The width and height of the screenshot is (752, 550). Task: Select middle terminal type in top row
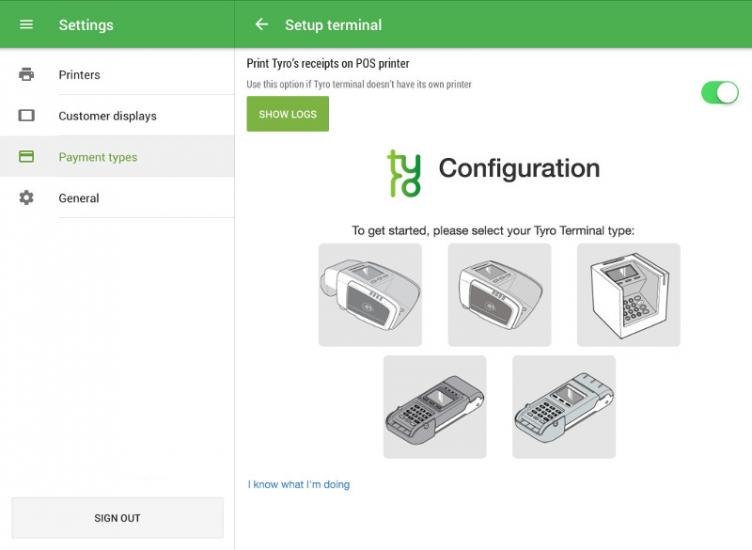pyautogui.click(x=499, y=295)
